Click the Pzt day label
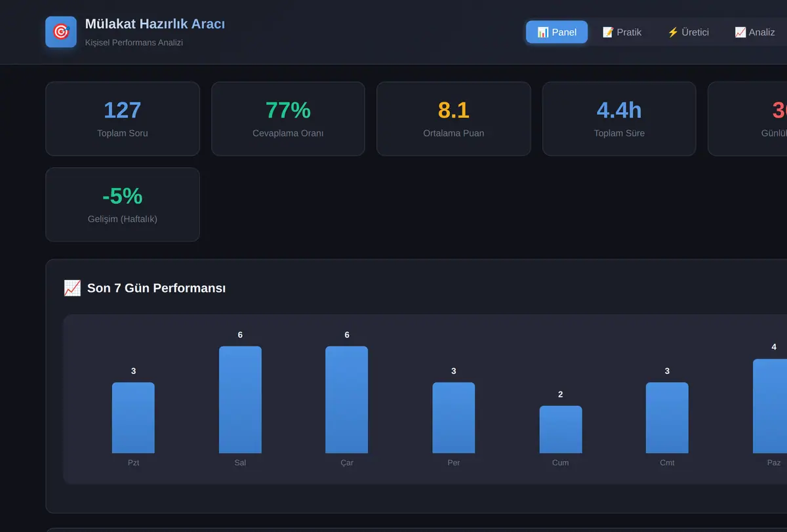 [x=134, y=462]
